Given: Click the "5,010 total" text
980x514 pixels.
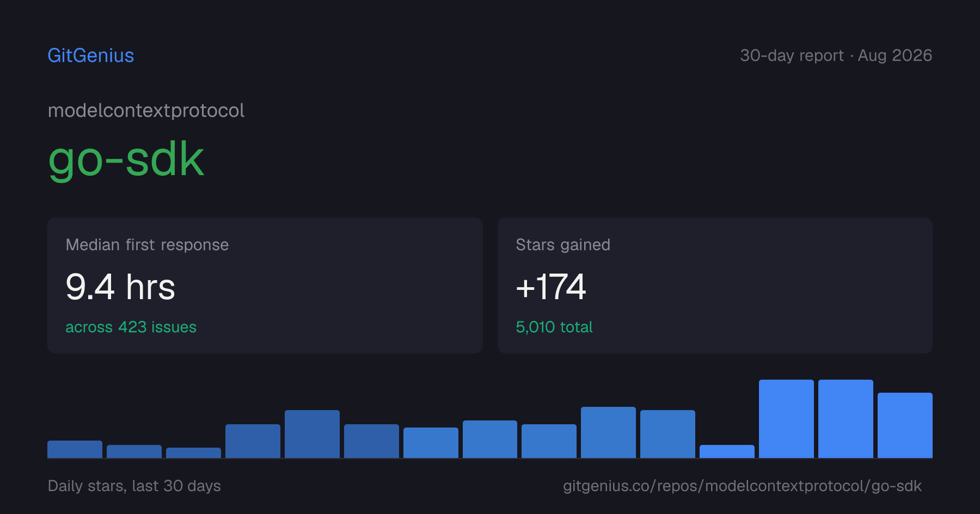Looking at the screenshot, I should [x=554, y=327].
